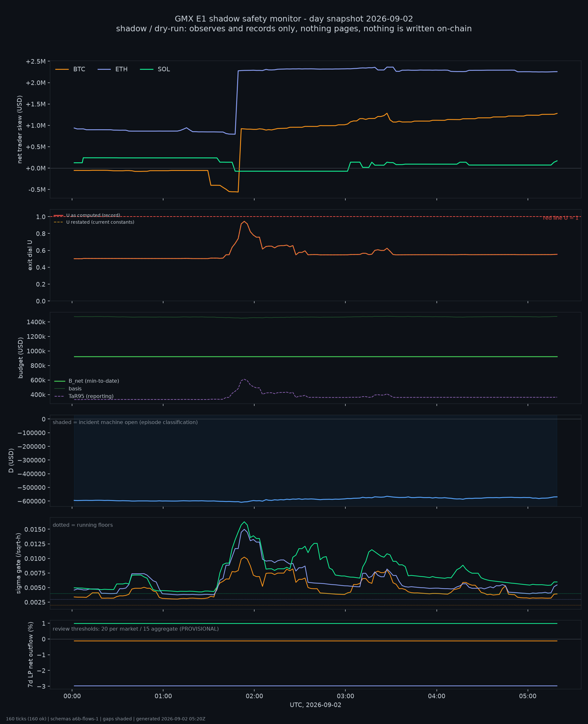Select the 'ETH' legend label

pos(121,69)
